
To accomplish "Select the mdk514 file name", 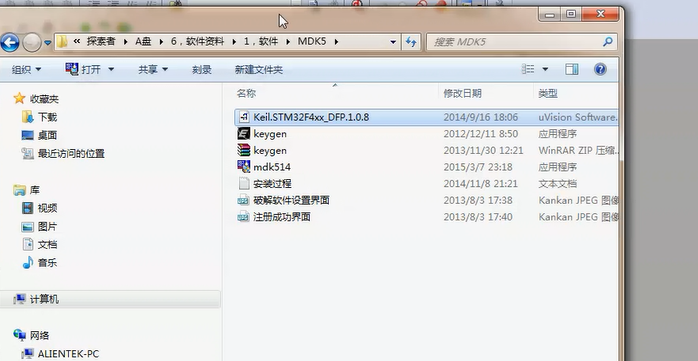I will pos(272,167).
